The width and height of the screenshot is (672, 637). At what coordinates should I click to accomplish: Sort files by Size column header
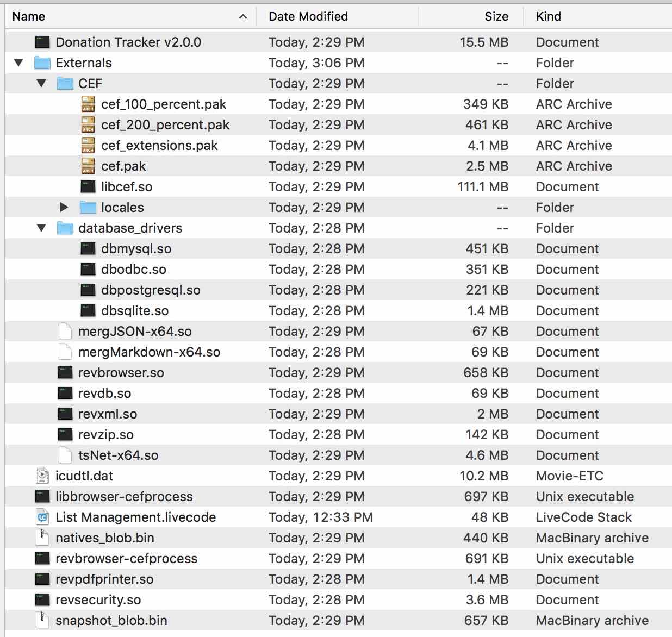tap(496, 16)
